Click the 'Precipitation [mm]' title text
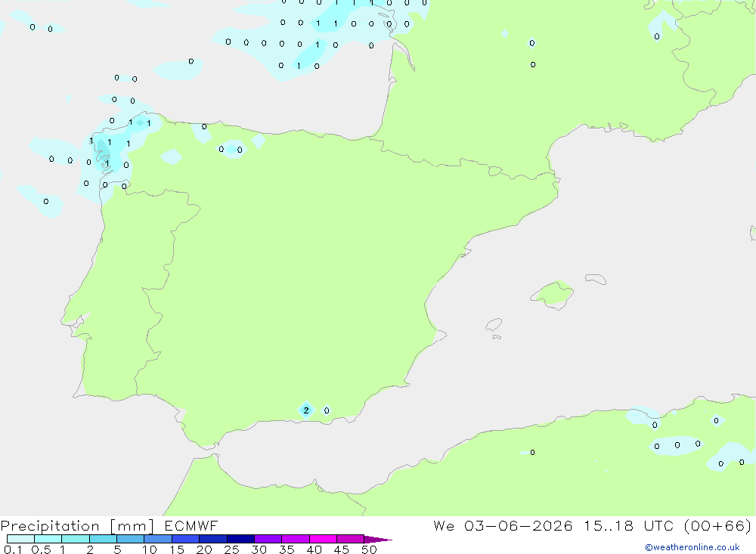The height and width of the screenshot is (554, 756). [x=78, y=526]
